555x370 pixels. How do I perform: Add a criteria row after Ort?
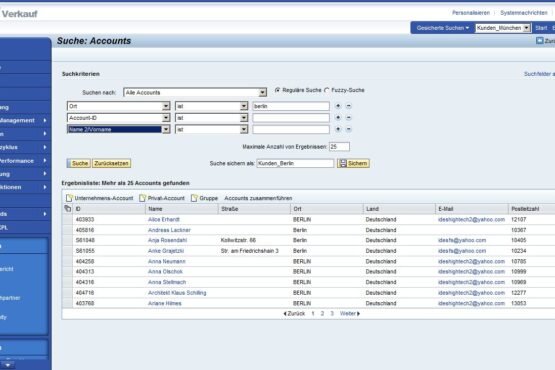coord(338,106)
